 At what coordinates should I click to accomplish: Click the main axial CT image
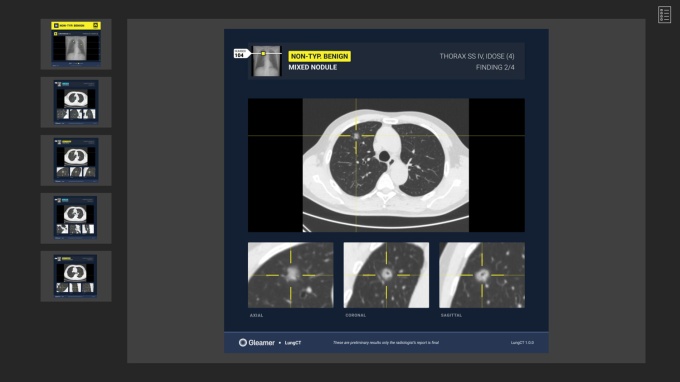click(386, 165)
